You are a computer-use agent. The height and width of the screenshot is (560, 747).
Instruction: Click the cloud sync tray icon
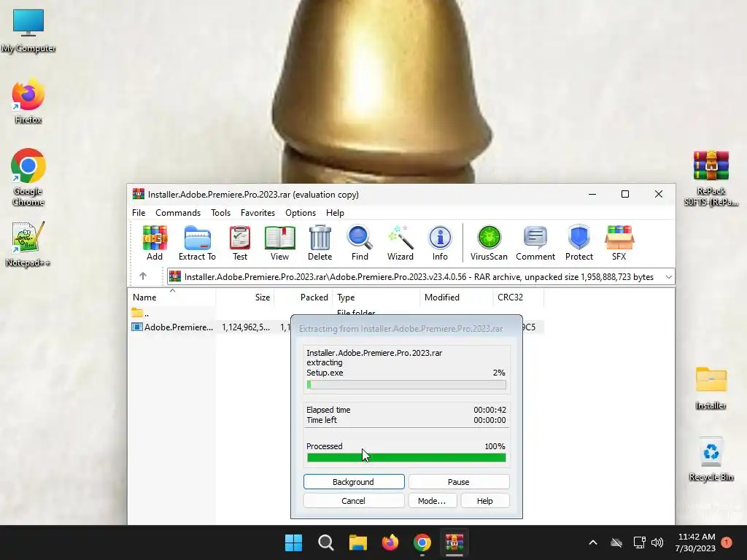click(616, 542)
